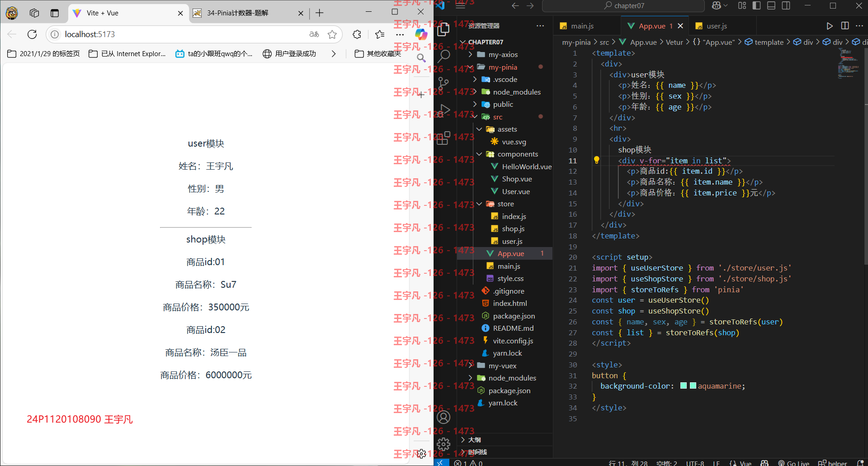Open the Copilot chat icon in title bar
This screenshot has width=868, height=466.
click(x=717, y=6)
